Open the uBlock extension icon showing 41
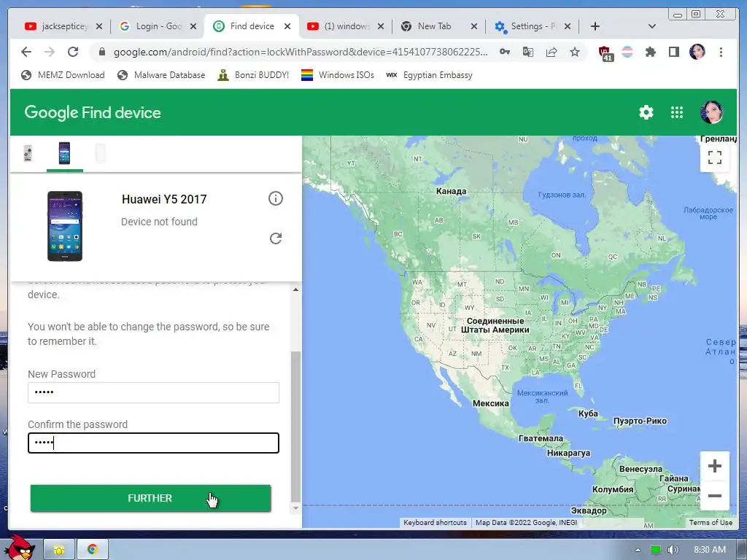747x560 pixels. [x=605, y=52]
